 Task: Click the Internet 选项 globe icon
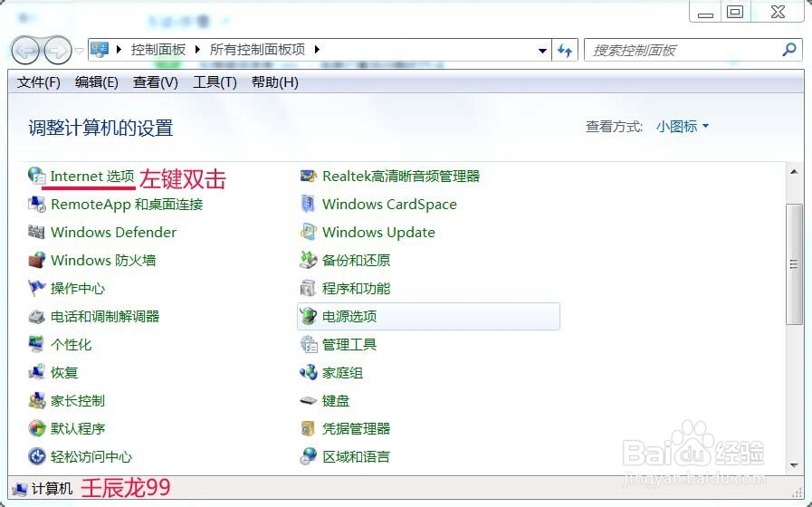point(37,176)
